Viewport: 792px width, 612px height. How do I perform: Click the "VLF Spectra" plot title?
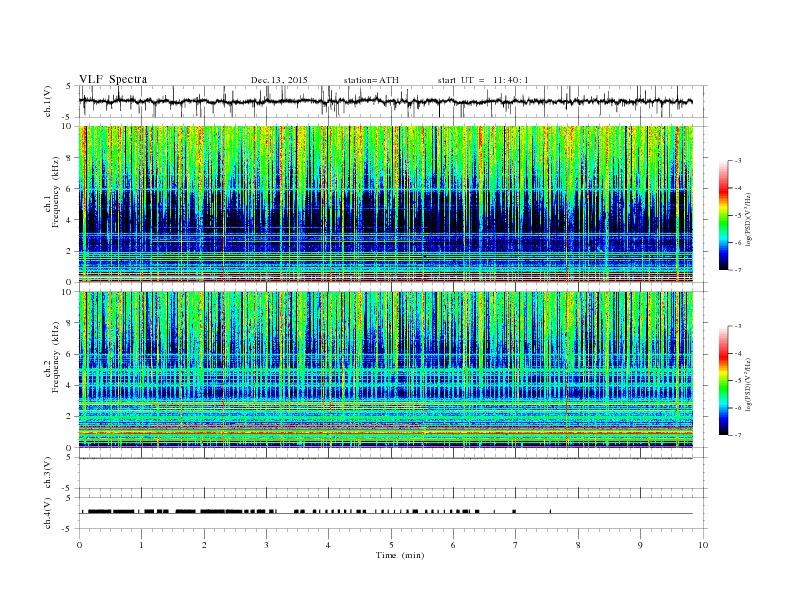tap(113, 79)
